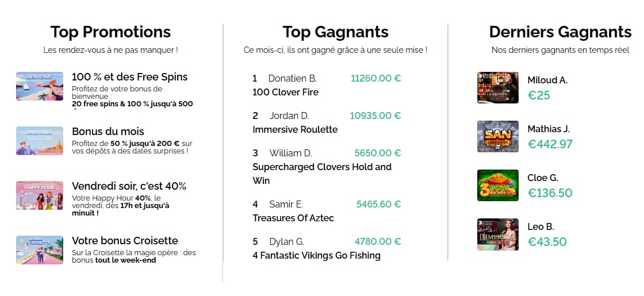Open the Happy Hour 40% banner image
644x296 pixels.
tap(40, 195)
